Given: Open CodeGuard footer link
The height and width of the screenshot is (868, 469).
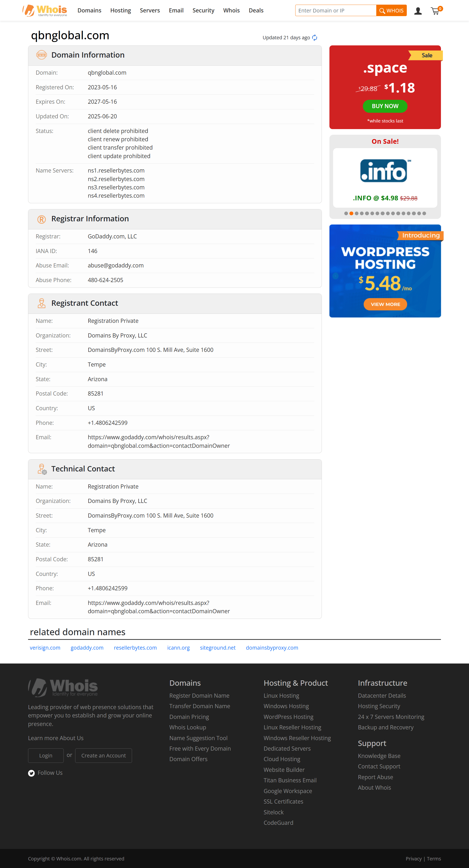Looking at the screenshot, I should point(278,823).
